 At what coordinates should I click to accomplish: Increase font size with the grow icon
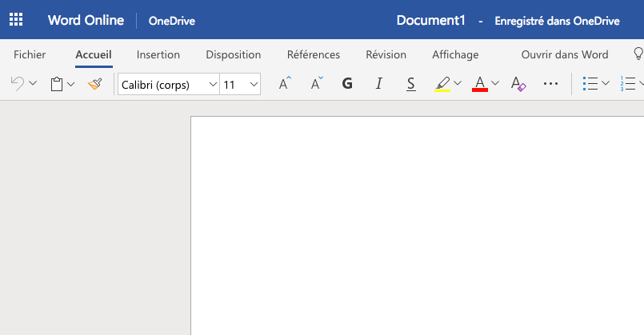point(285,83)
